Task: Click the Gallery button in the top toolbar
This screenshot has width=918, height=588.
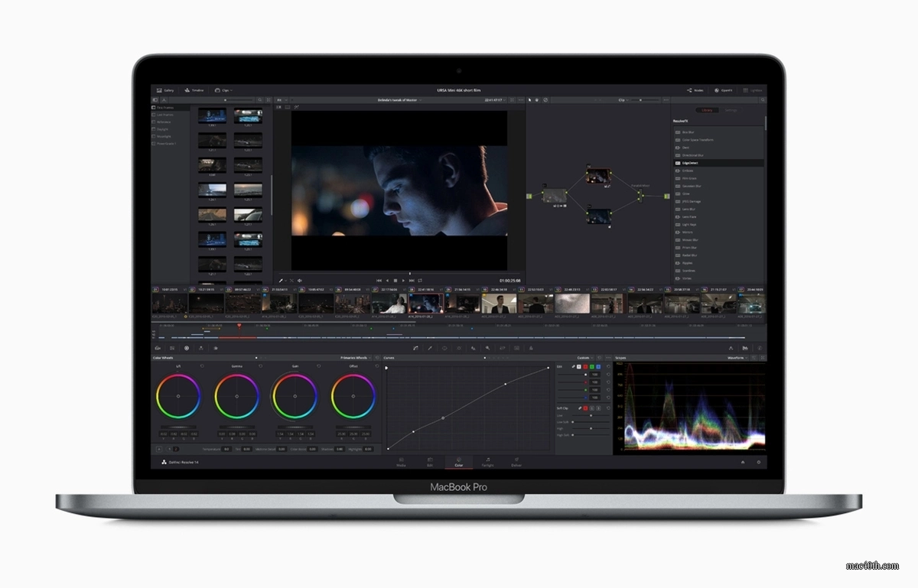Action: pos(166,89)
